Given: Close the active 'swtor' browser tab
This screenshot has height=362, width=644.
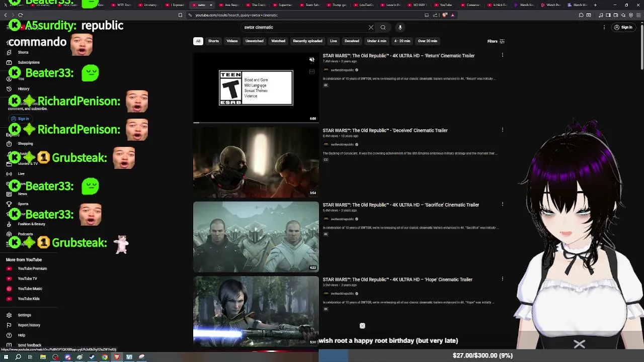Looking at the screenshot, I should (211, 5).
